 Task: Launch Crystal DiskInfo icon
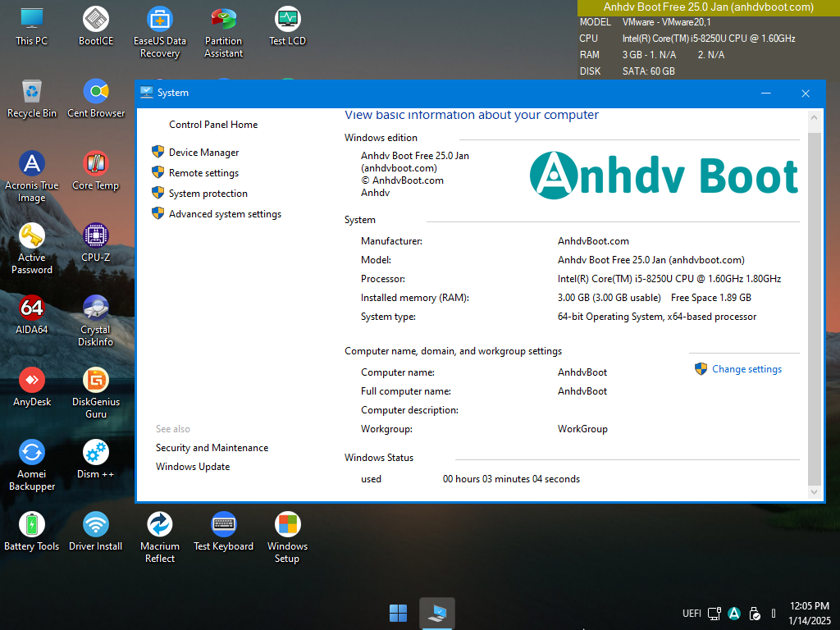(x=96, y=308)
